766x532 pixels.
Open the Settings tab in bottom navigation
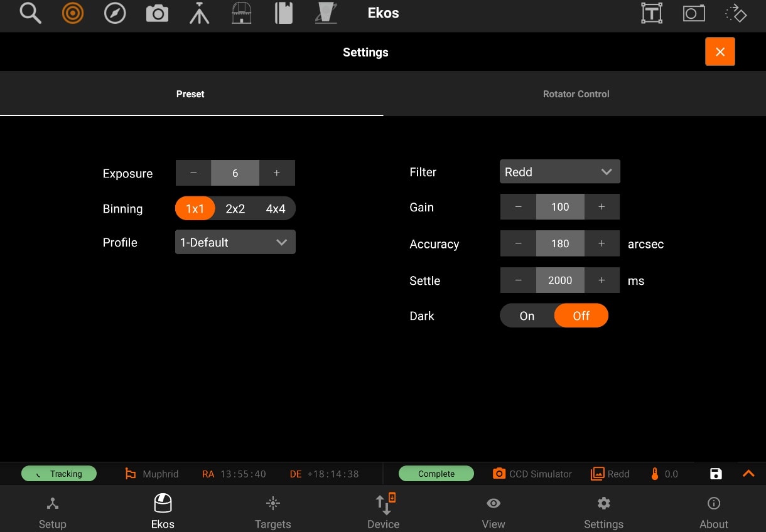603,513
